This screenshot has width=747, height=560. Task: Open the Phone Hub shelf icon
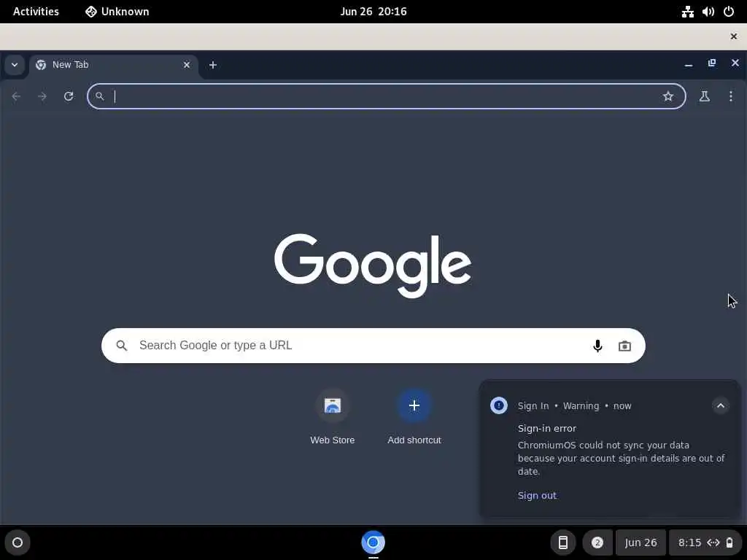[x=563, y=542]
